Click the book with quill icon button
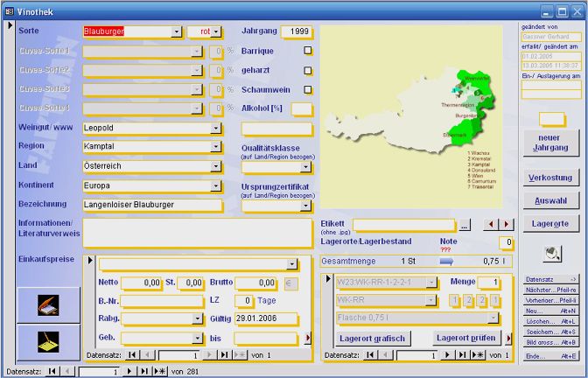The image size is (588, 378). pyautogui.click(x=46, y=304)
